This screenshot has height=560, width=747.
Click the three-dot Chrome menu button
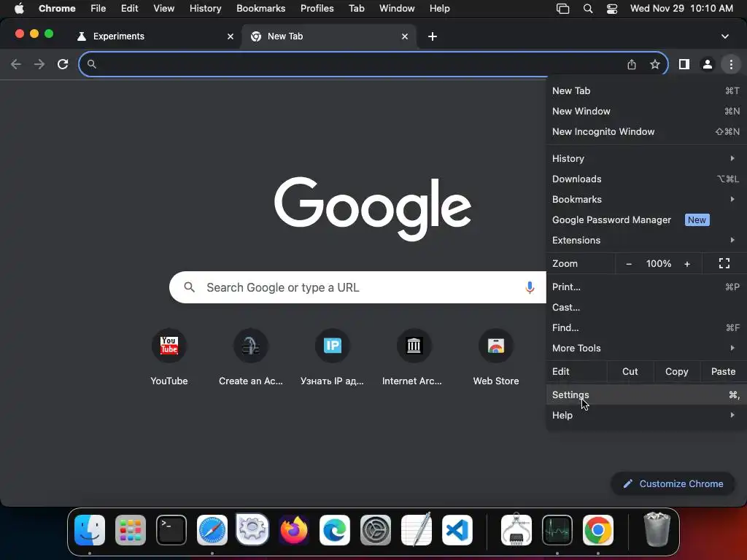point(731,64)
